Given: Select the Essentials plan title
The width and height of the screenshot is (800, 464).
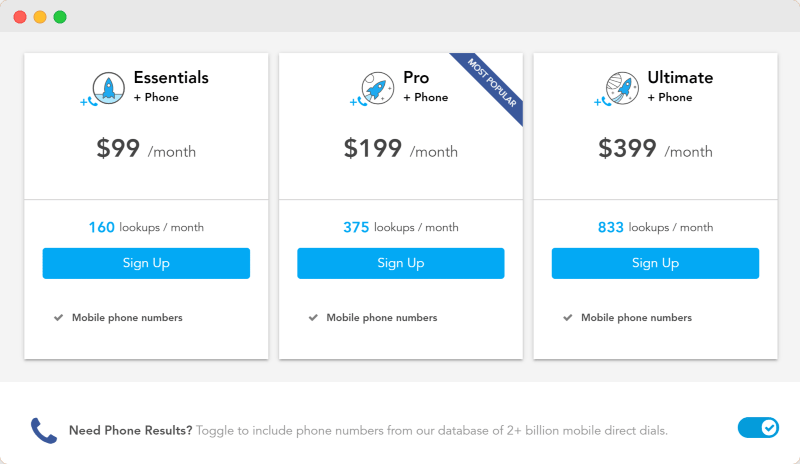Looking at the screenshot, I should [x=171, y=78].
